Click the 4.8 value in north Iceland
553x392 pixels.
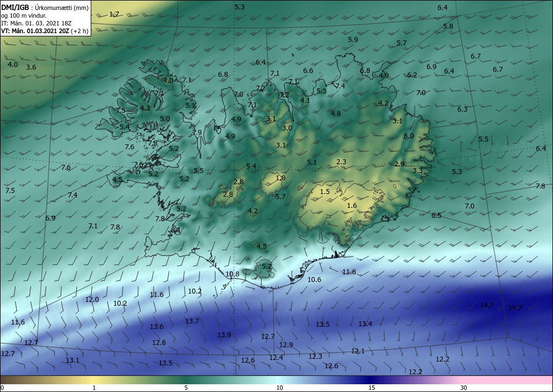(336, 113)
